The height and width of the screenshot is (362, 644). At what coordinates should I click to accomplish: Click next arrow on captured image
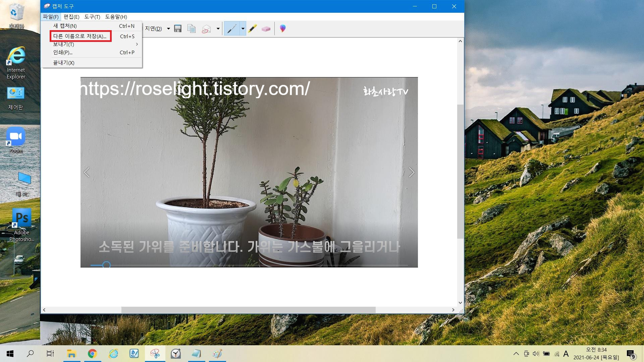(412, 172)
